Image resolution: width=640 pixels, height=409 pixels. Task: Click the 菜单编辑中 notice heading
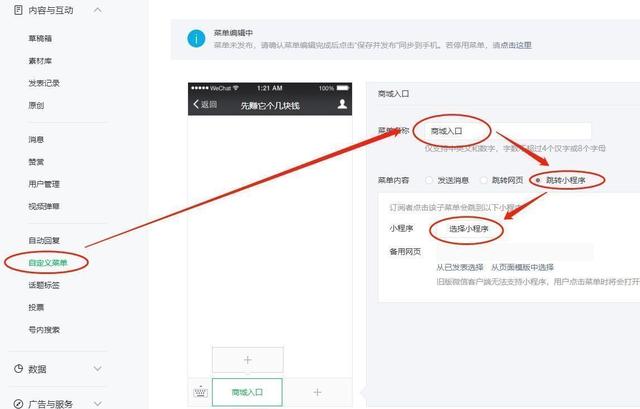(233, 33)
